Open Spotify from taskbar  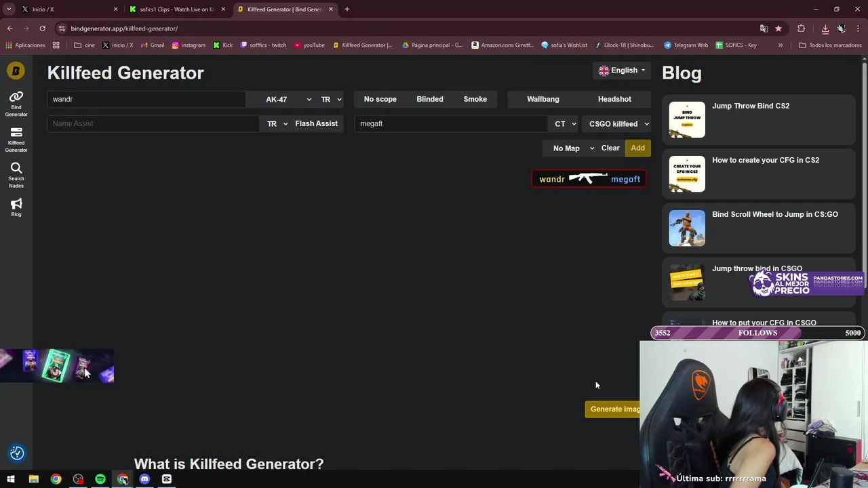pos(100,479)
